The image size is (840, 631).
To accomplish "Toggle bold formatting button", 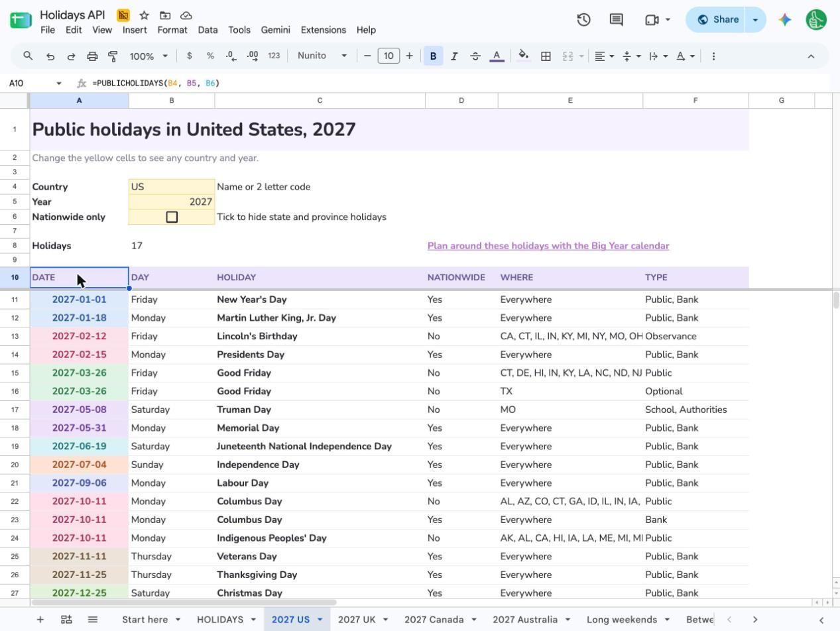I will 433,56.
